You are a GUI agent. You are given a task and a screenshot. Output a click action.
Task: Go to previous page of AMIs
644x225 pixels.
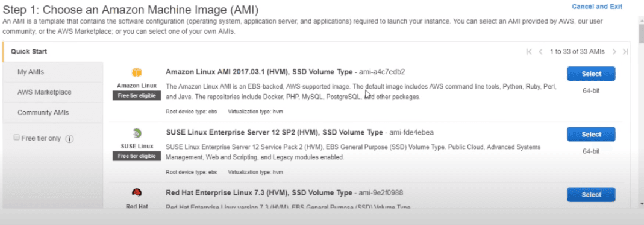click(540, 52)
